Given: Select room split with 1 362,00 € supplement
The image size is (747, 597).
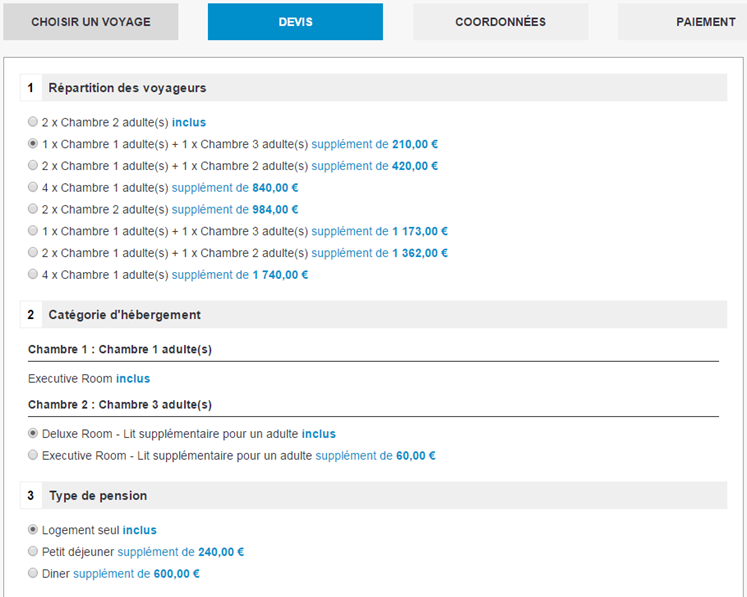Looking at the screenshot, I should pyautogui.click(x=33, y=253).
